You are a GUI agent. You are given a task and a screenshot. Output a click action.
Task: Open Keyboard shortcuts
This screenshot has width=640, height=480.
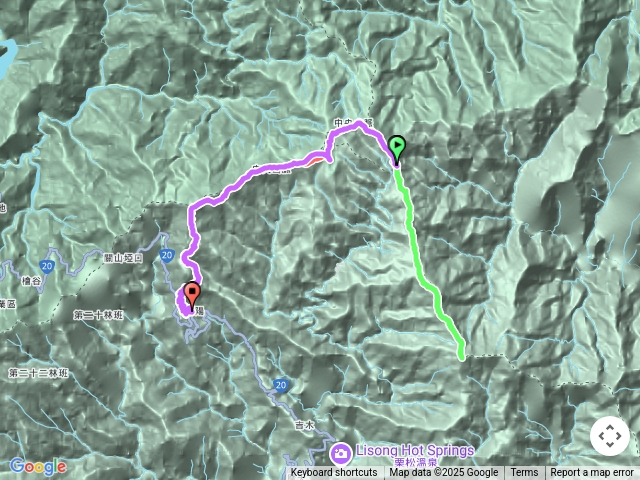coord(334,473)
